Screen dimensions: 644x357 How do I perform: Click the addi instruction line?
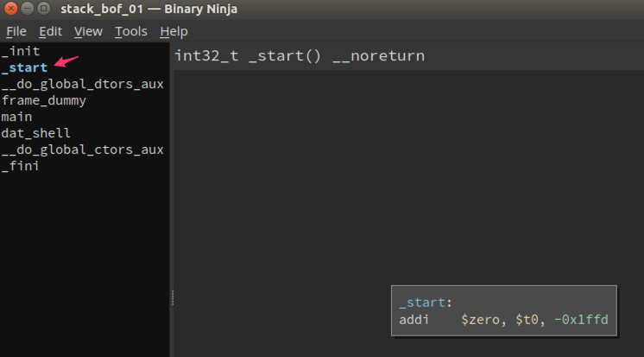tap(503, 320)
